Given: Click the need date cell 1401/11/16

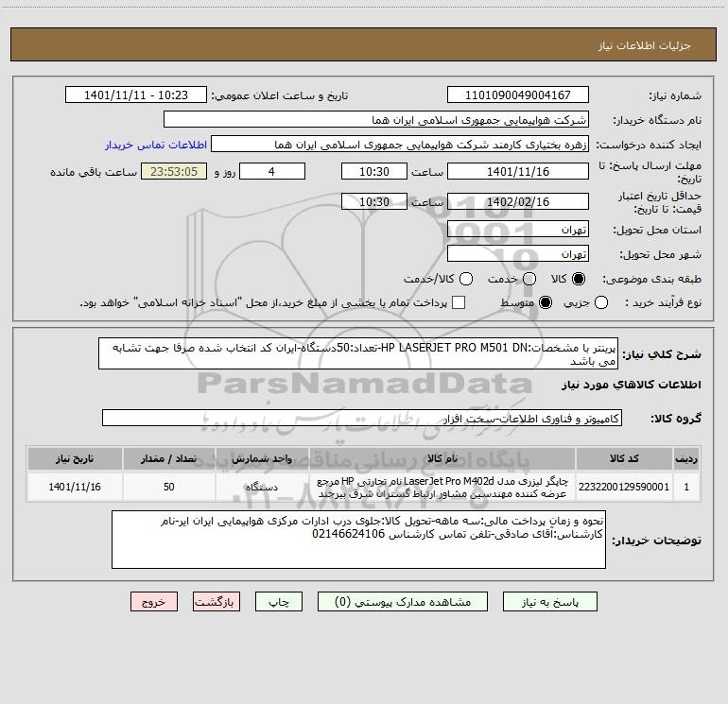Looking at the screenshot, I should click(75, 487).
